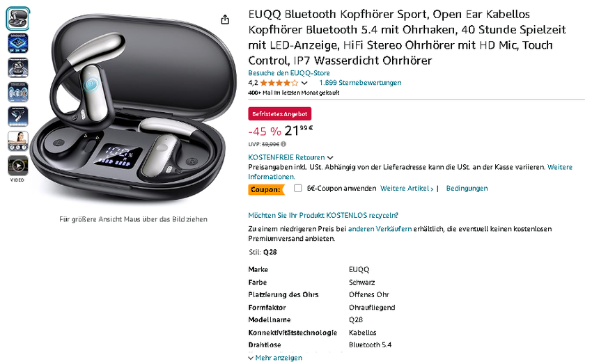Open the LVP price info icon
592x364 pixels.
click(283, 144)
